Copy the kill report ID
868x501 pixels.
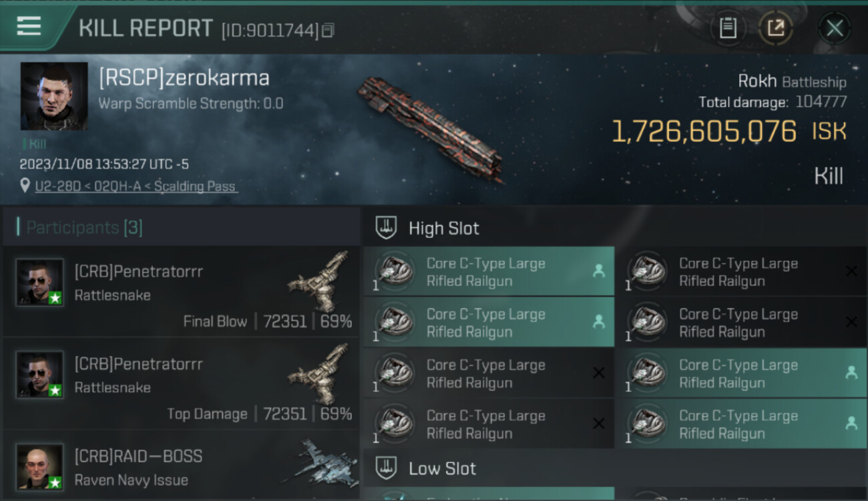pos(328,31)
